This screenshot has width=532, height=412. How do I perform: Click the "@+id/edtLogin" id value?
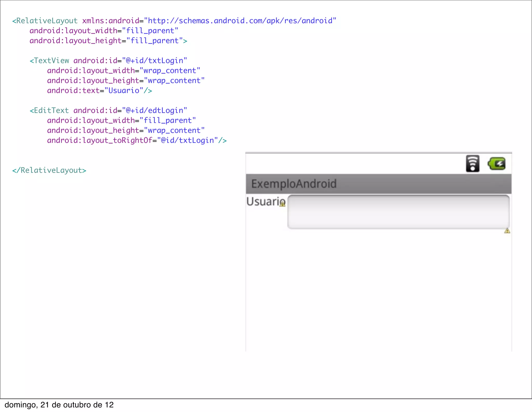tap(155, 111)
